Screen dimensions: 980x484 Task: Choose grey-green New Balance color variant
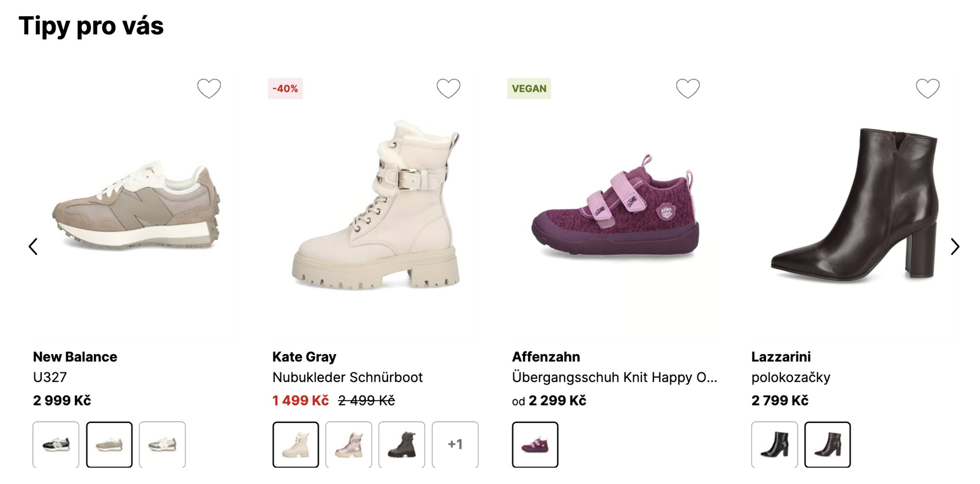coord(163,444)
